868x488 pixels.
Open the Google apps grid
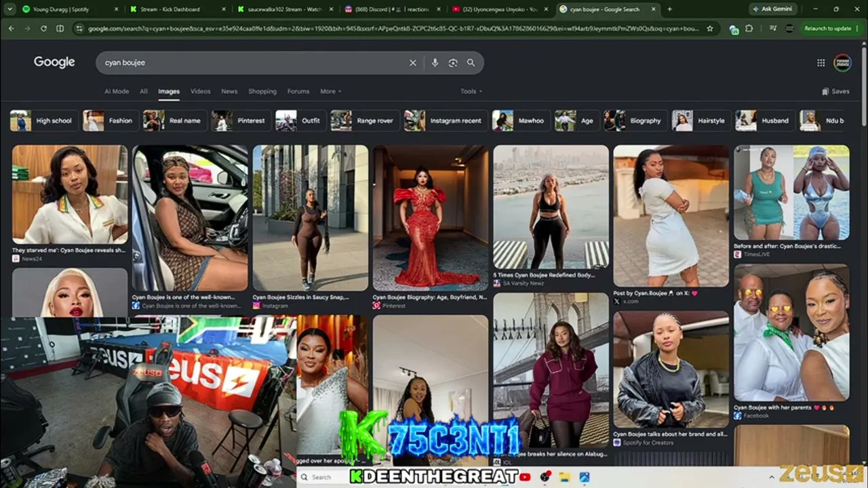(x=821, y=62)
